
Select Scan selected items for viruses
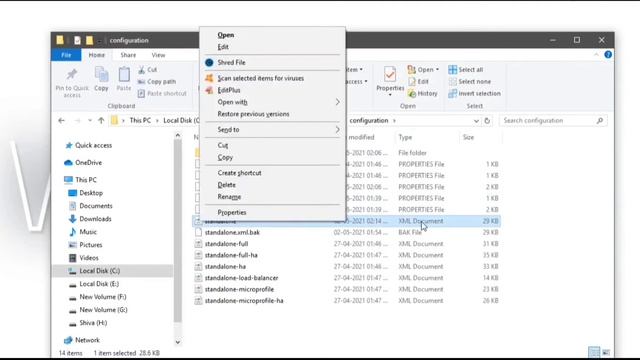coord(260,78)
